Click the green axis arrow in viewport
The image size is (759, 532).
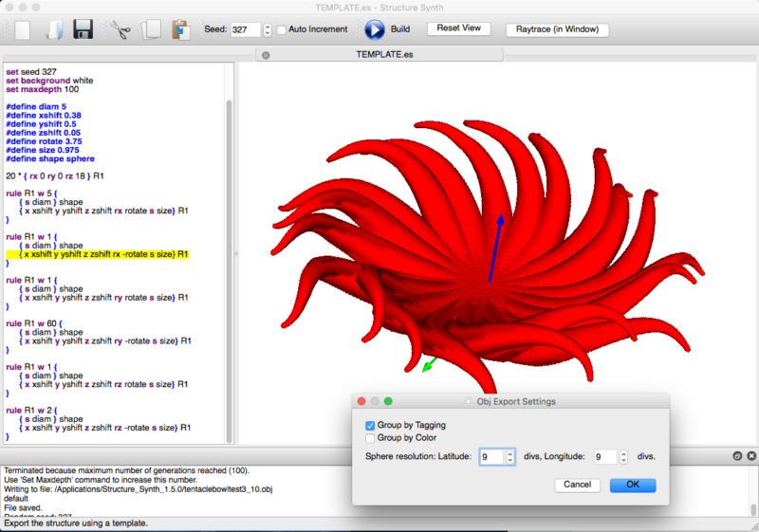click(x=429, y=365)
